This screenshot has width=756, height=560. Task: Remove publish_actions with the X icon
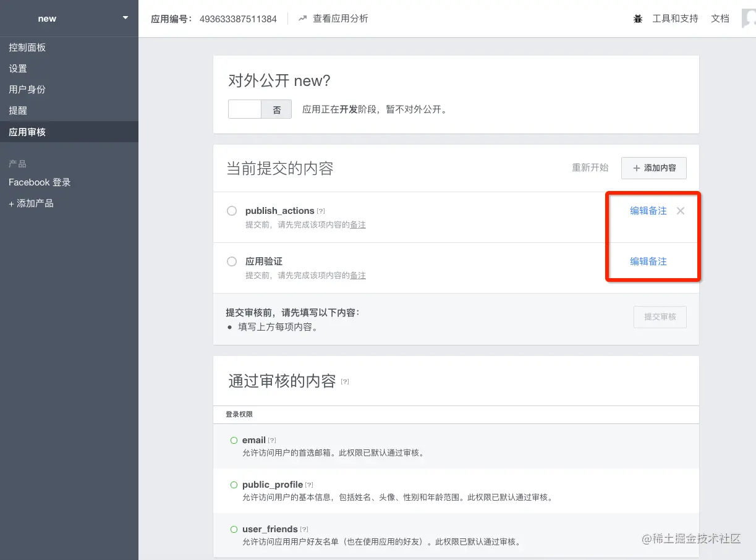pyautogui.click(x=681, y=211)
